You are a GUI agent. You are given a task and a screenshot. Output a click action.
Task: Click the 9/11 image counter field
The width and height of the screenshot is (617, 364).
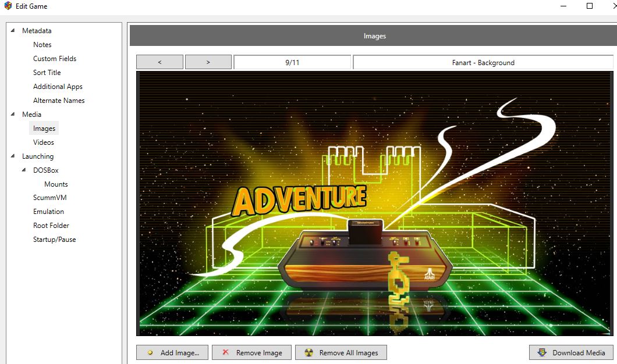pyautogui.click(x=292, y=62)
